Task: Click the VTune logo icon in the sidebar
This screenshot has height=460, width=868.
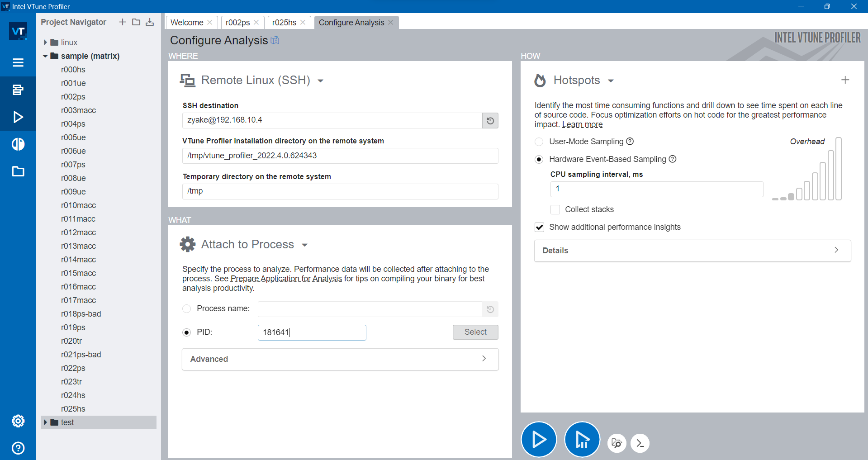Action: (x=18, y=32)
